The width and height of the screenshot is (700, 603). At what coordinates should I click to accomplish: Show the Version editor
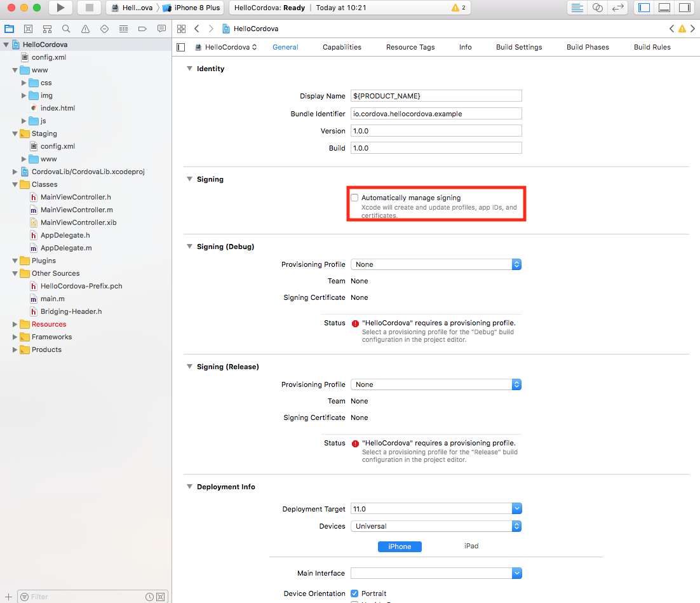[x=618, y=8]
